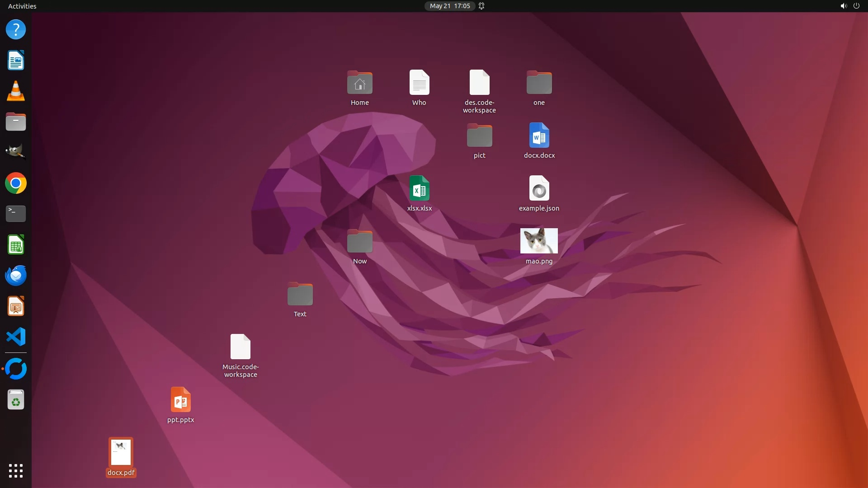Select the mao.png cat thumbnail
Image resolution: width=868 pixels, height=488 pixels.
(x=539, y=241)
